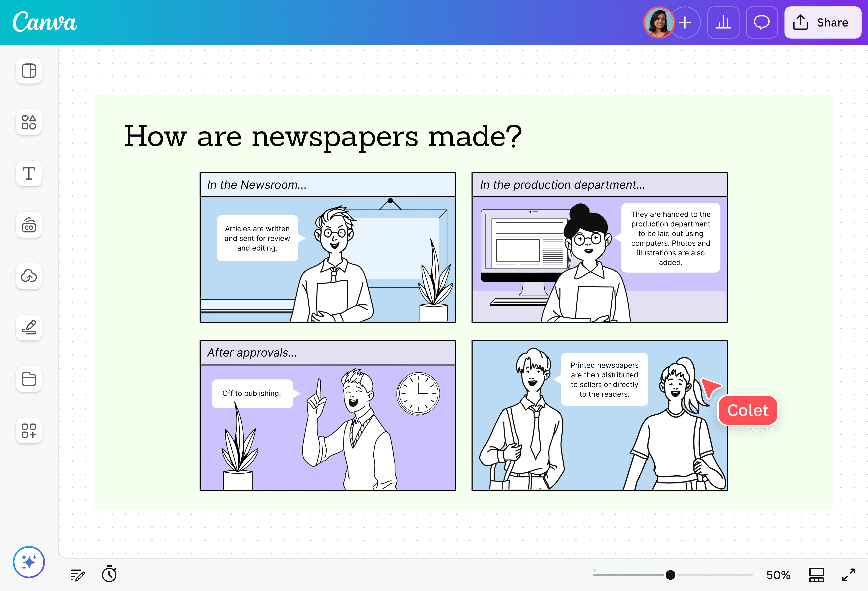Image resolution: width=868 pixels, height=591 pixels.
Task: Open the Projects panel
Action: pos(29,379)
